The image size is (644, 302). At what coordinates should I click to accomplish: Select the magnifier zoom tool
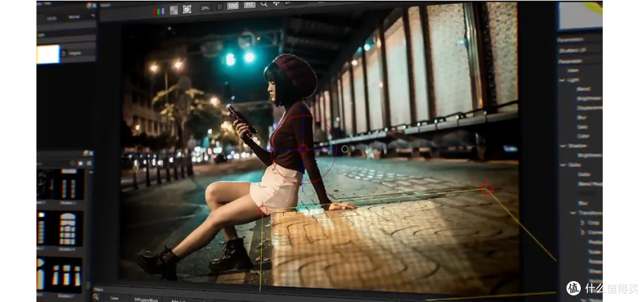[x=264, y=4]
